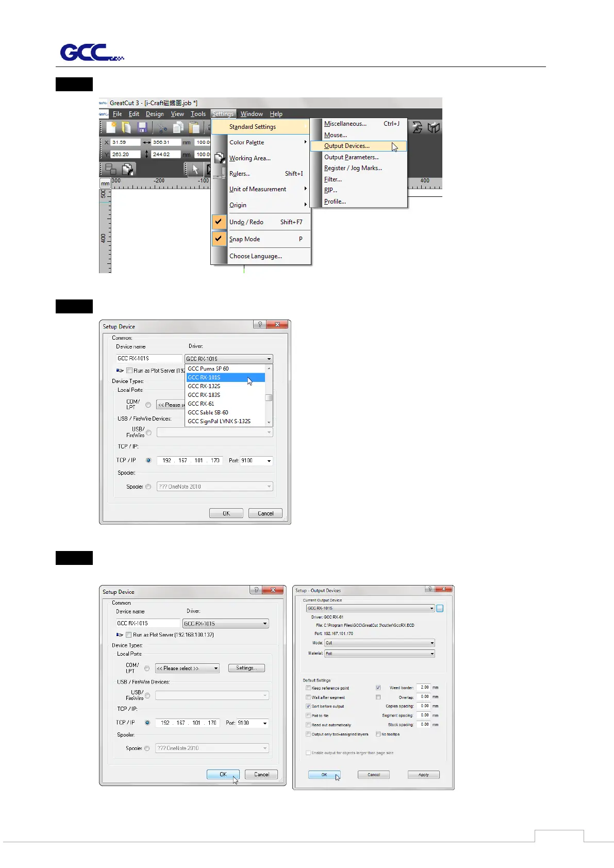The width and height of the screenshot is (614, 868).
Task: Uncheck Sort before output
Action: [x=308, y=706]
